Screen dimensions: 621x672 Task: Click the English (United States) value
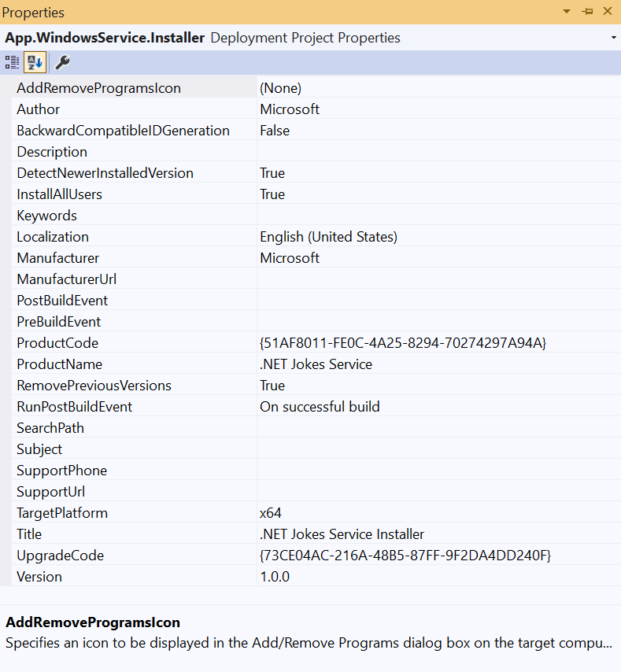tap(329, 237)
